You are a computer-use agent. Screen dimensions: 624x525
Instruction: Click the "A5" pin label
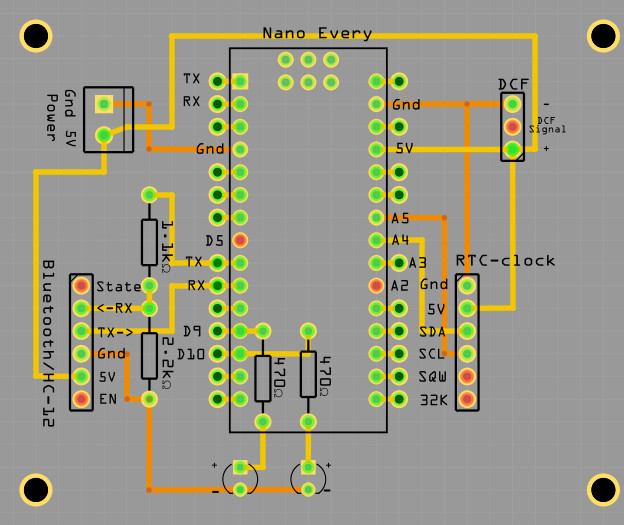click(400, 218)
